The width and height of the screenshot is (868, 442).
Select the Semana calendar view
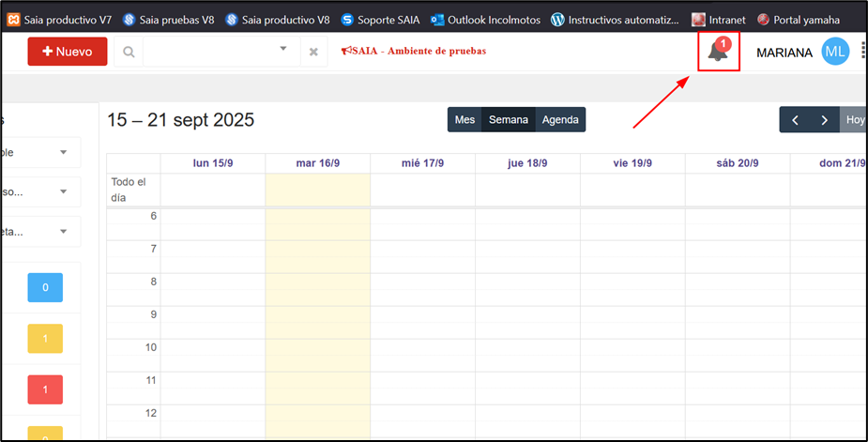tap(509, 120)
